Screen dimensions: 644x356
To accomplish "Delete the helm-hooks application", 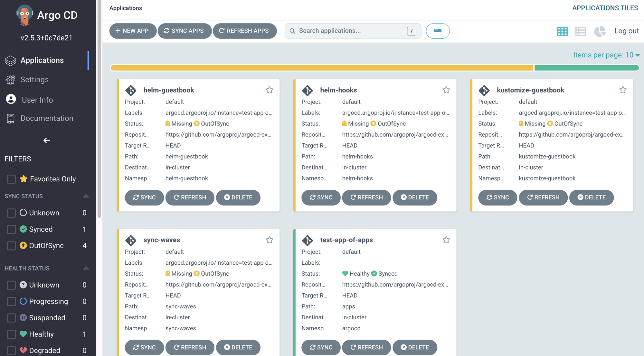I will pyautogui.click(x=415, y=197).
